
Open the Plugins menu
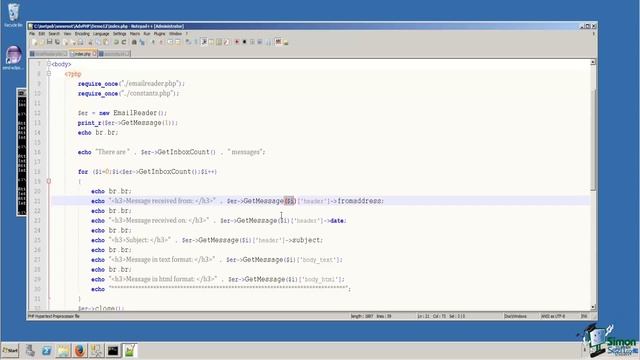tap(160, 34)
